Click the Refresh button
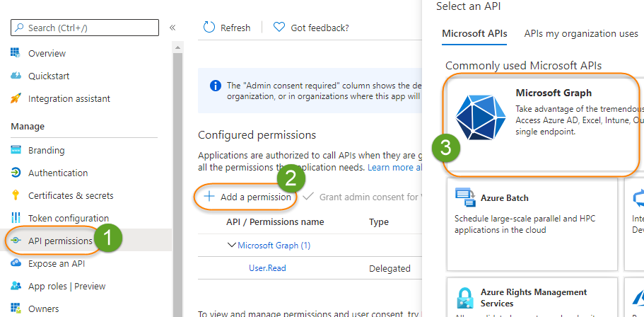Image resolution: width=644 pixels, height=317 pixels. (227, 28)
